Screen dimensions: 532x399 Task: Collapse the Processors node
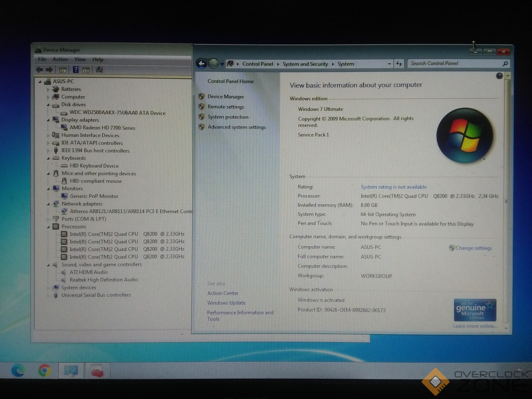pyautogui.click(x=48, y=227)
